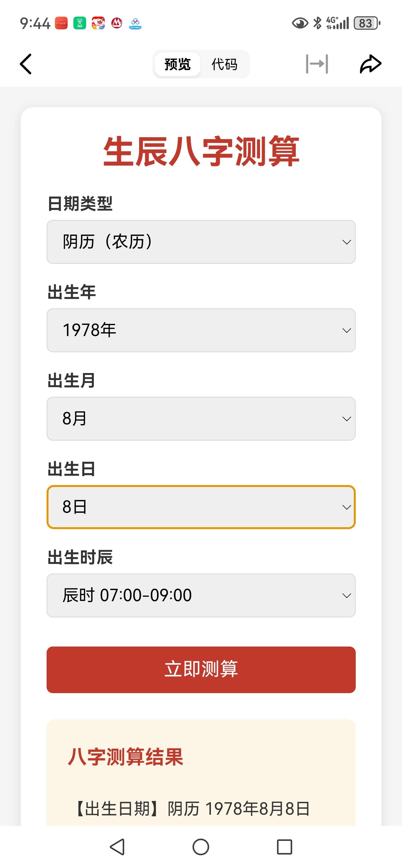Image resolution: width=402 pixels, height=868 pixels.
Task: Tap the back arrow icon
Action: [x=26, y=64]
